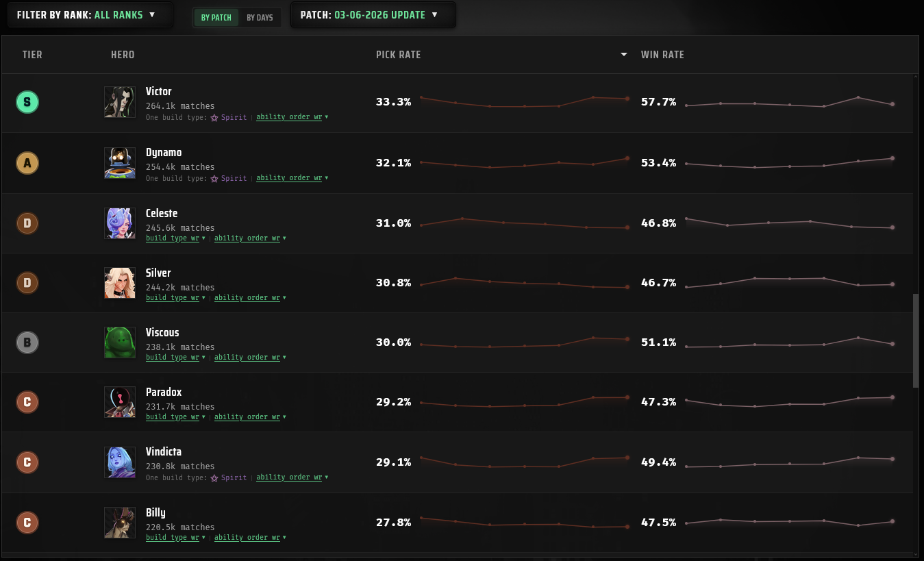Click Victor's 57.7% win rate value
The height and width of the screenshot is (561, 924).
pos(659,102)
